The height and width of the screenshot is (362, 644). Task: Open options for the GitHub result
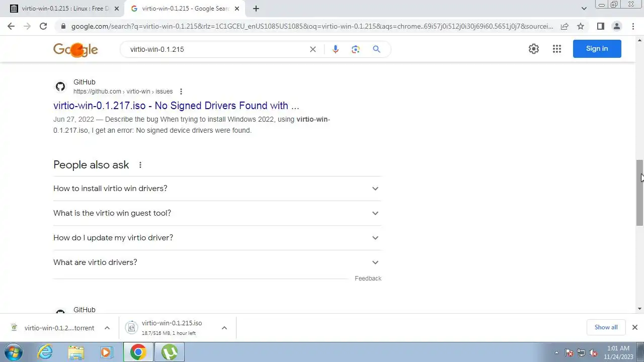point(181,92)
